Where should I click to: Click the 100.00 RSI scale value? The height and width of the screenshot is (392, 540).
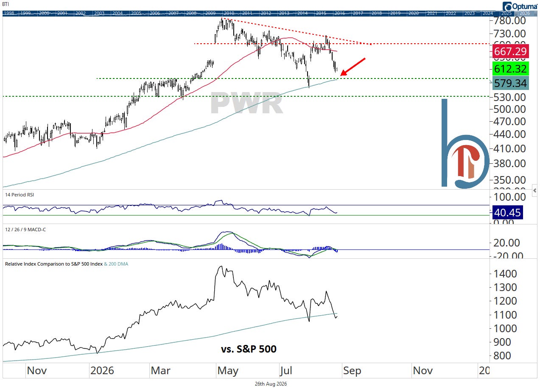tap(509, 197)
